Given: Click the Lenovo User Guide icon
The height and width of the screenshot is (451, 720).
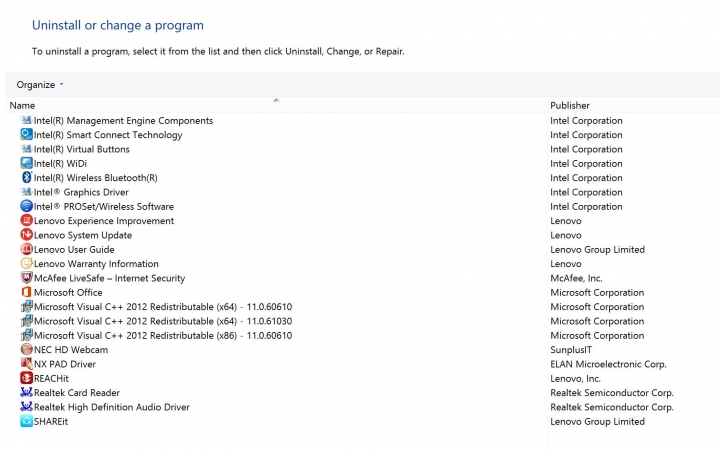Looking at the screenshot, I should (26, 249).
